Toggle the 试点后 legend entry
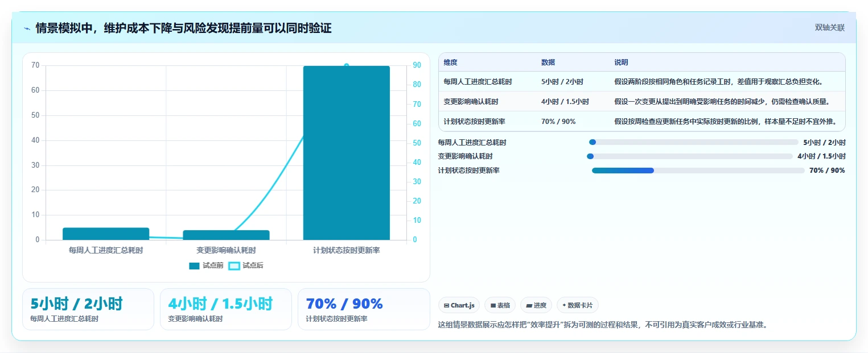The image size is (868, 353). point(246,265)
